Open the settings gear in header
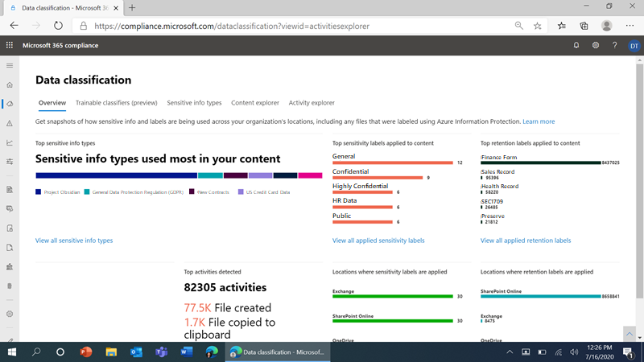644x362 pixels. pyautogui.click(x=596, y=45)
